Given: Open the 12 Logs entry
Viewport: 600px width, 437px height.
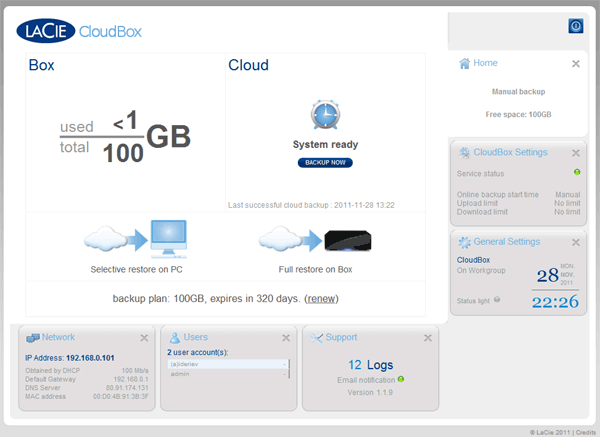Looking at the screenshot, I should point(370,365).
